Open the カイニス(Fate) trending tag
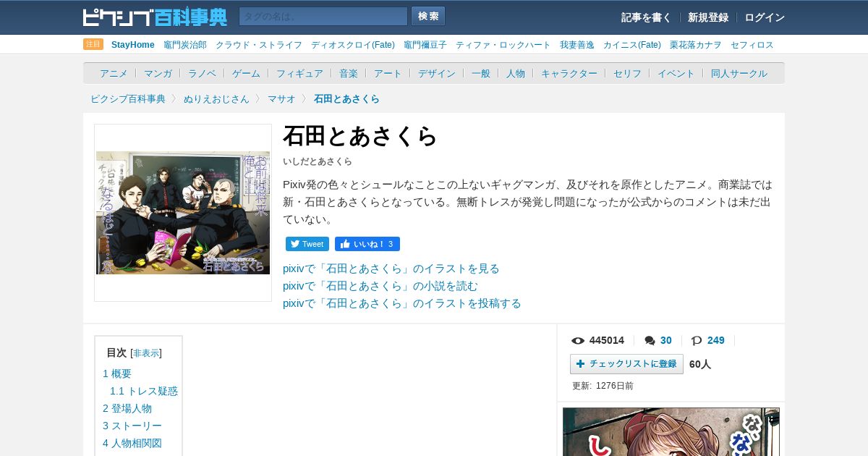868x456 pixels. pyautogui.click(x=632, y=45)
